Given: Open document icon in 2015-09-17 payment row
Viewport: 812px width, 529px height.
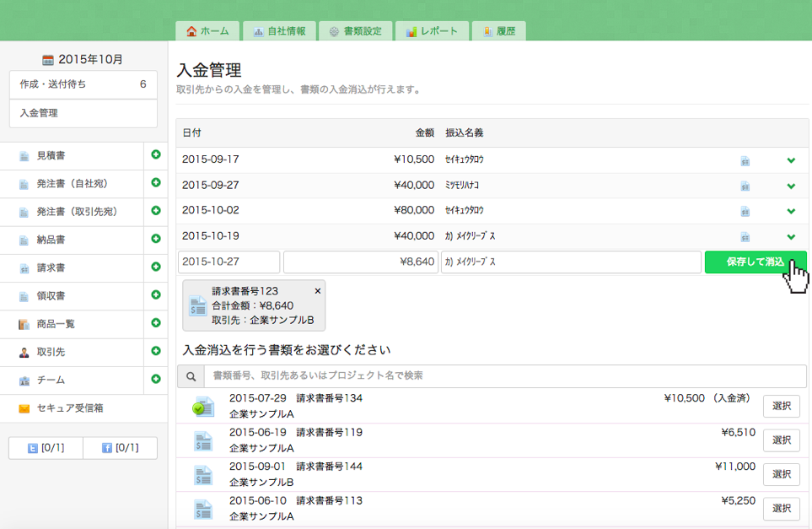Looking at the screenshot, I should coord(745,160).
